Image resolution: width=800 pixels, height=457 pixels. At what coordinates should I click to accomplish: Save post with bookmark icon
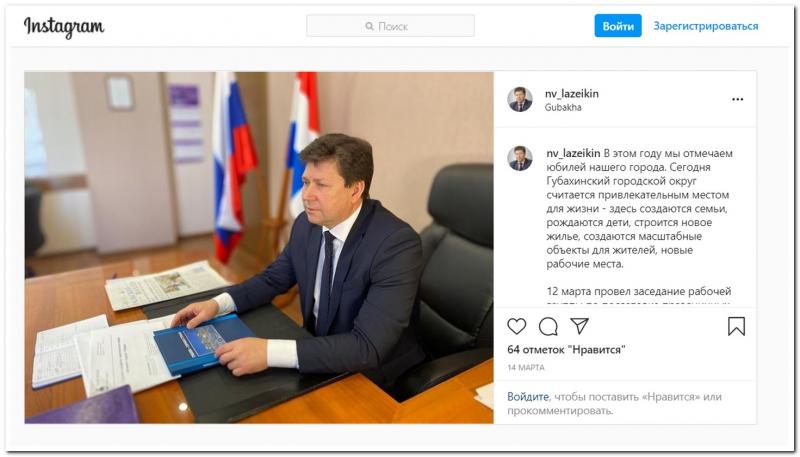[x=736, y=326]
